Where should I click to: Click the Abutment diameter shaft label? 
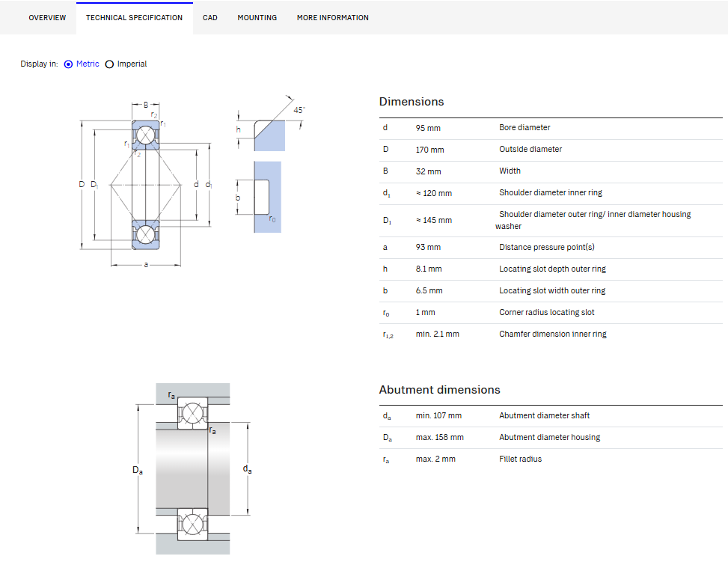click(x=545, y=415)
